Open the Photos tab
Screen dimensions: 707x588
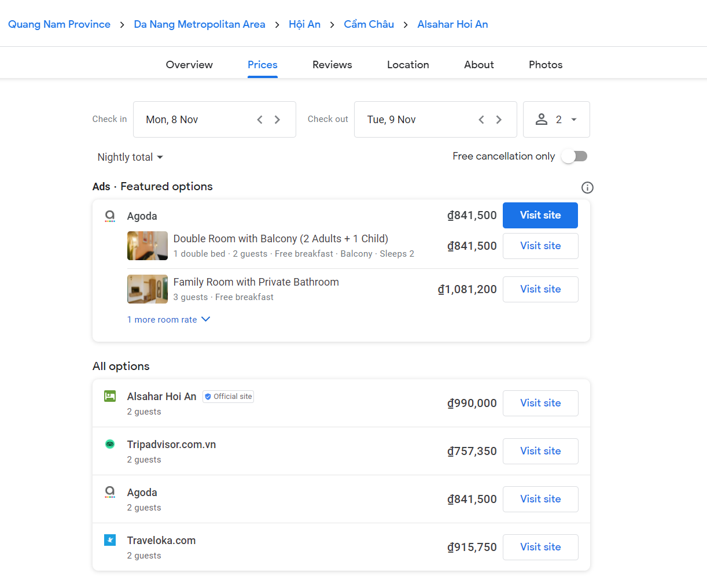[545, 65]
